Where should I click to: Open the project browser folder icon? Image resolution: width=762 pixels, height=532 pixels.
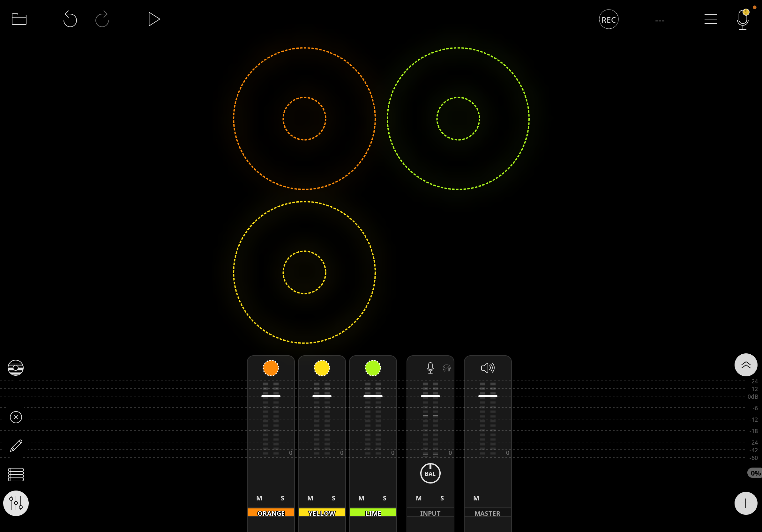(x=19, y=19)
